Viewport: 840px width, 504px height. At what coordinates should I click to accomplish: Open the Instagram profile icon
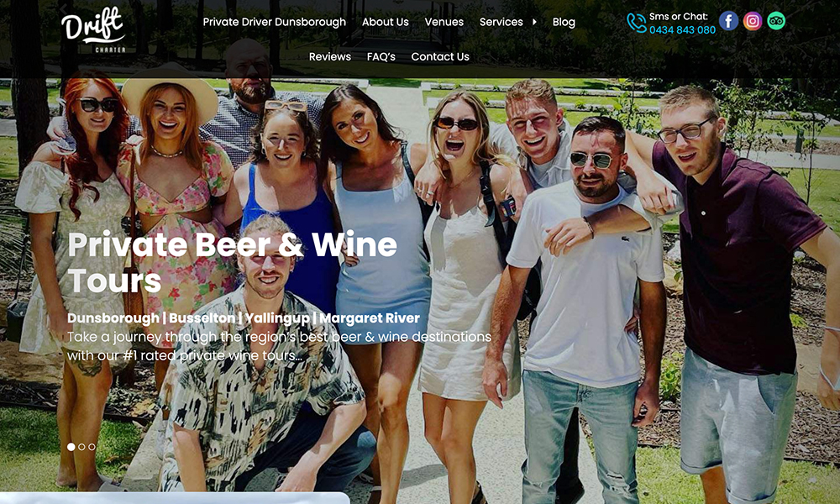[x=752, y=21]
